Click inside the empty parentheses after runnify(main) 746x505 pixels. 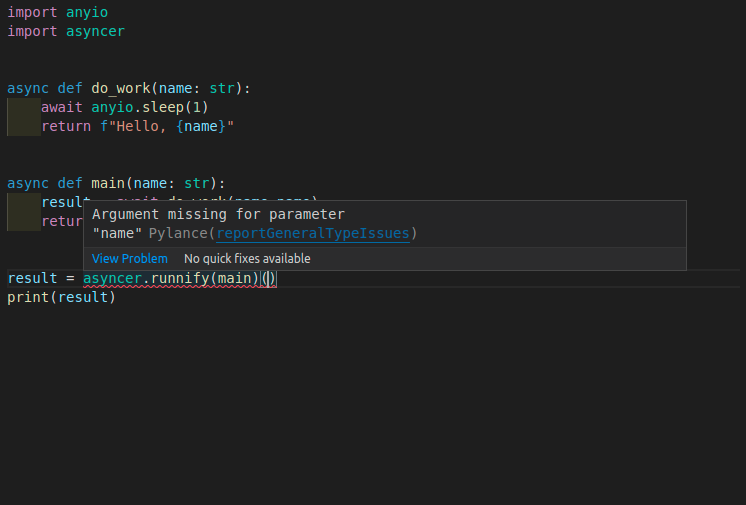tap(268, 278)
